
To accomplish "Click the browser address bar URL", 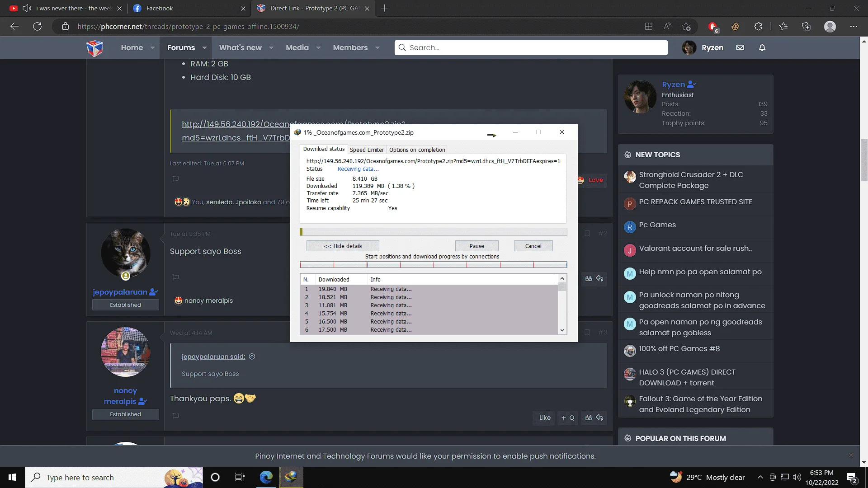I will click(x=188, y=26).
